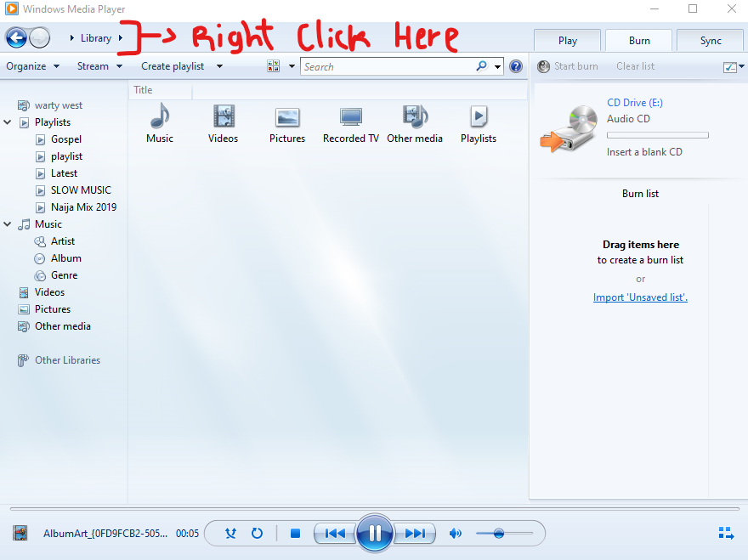The height and width of the screenshot is (560, 748).
Task: Click the Start burn button text
Action: [575, 66]
